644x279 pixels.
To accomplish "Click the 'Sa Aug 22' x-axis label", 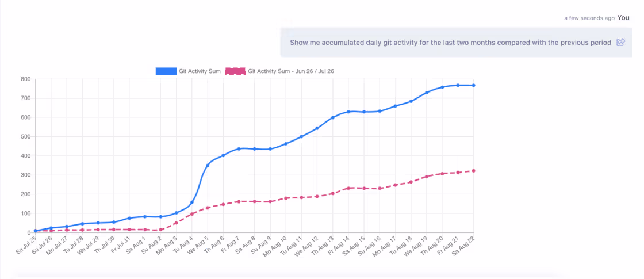I will pyautogui.click(x=463, y=245).
